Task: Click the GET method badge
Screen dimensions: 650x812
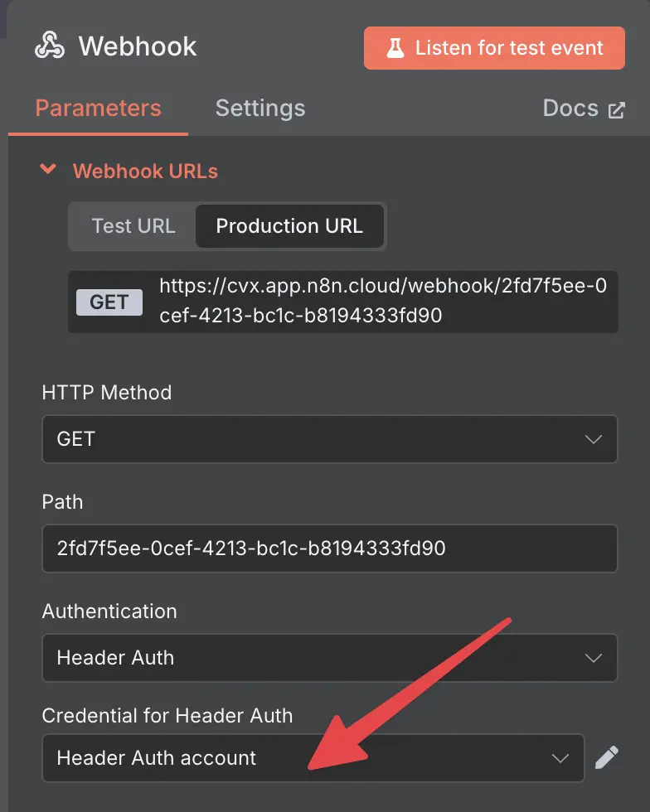Action: coord(109,302)
